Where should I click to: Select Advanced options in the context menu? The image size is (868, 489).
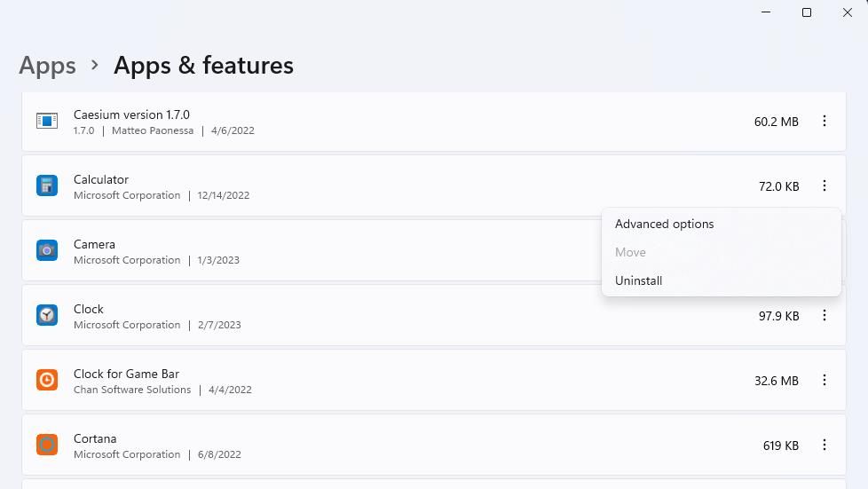[x=664, y=224]
